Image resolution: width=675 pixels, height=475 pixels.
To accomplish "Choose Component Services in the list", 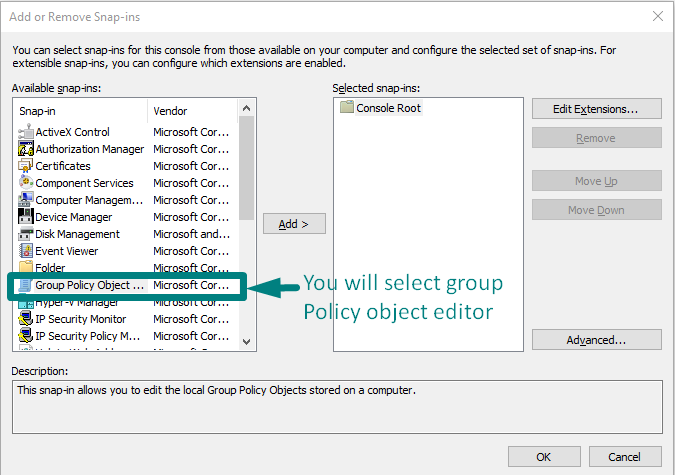I will click(x=84, y=183).
